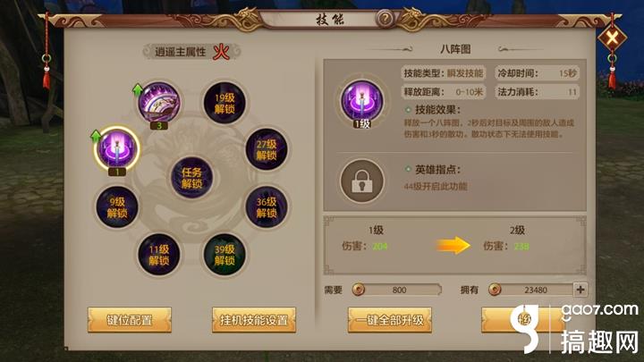Tap the 11级解锁 locked skill slot

[158, 255]
